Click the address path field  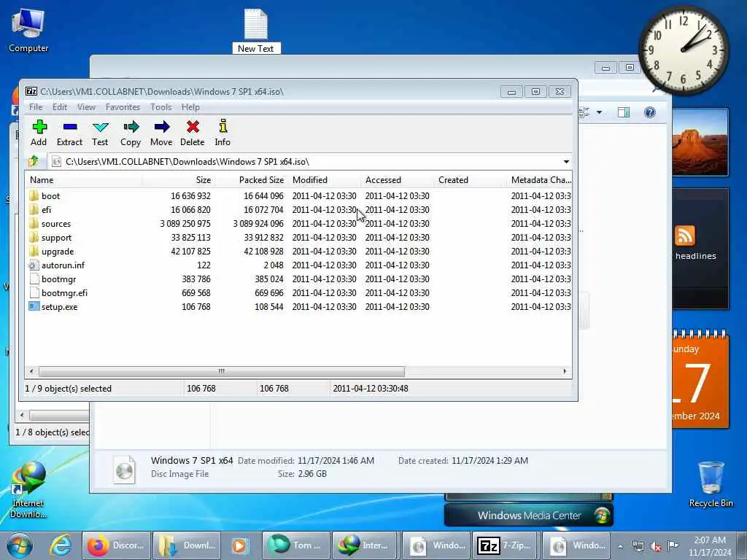tap(305, 162)
